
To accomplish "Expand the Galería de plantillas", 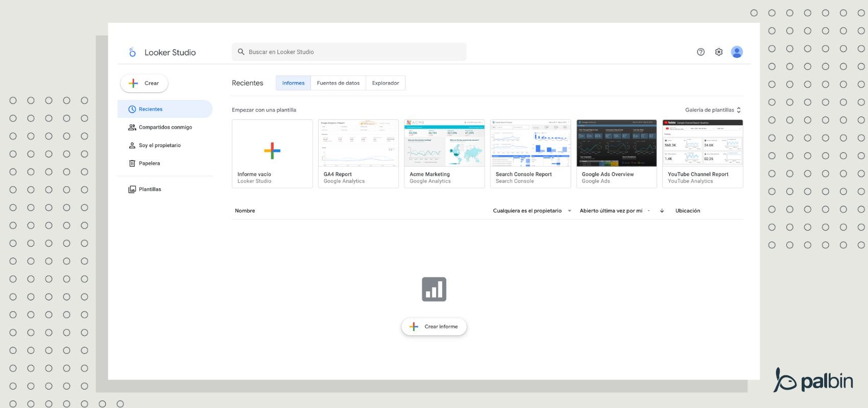I will (x=713, y=110).
